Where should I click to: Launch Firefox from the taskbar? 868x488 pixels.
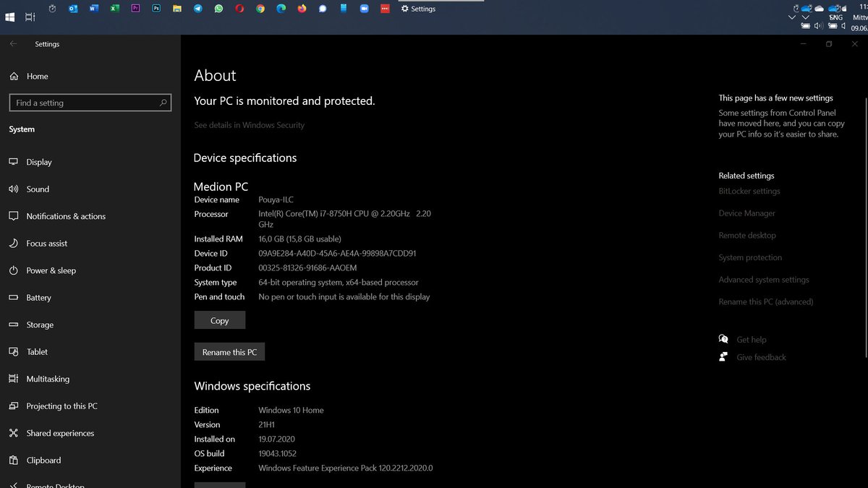[302, 9]
